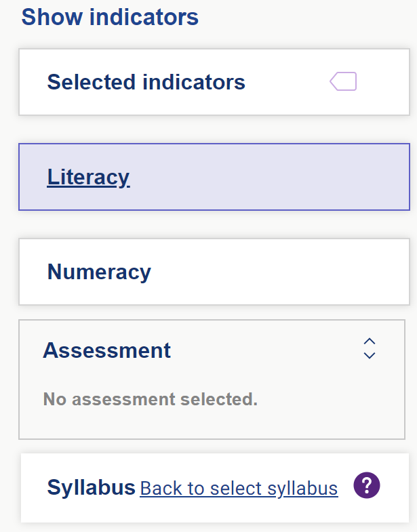This screenshot has height=532, width=417.
Task: Follow the 'Back to select syllabus' link
Action: pyautogui.click(x=239, y=489)
